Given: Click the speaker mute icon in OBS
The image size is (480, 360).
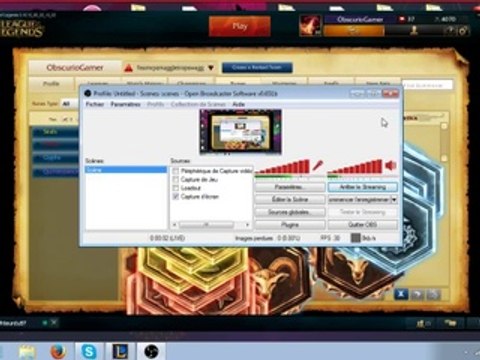Looking at the screenshot, I should (391, 165).
